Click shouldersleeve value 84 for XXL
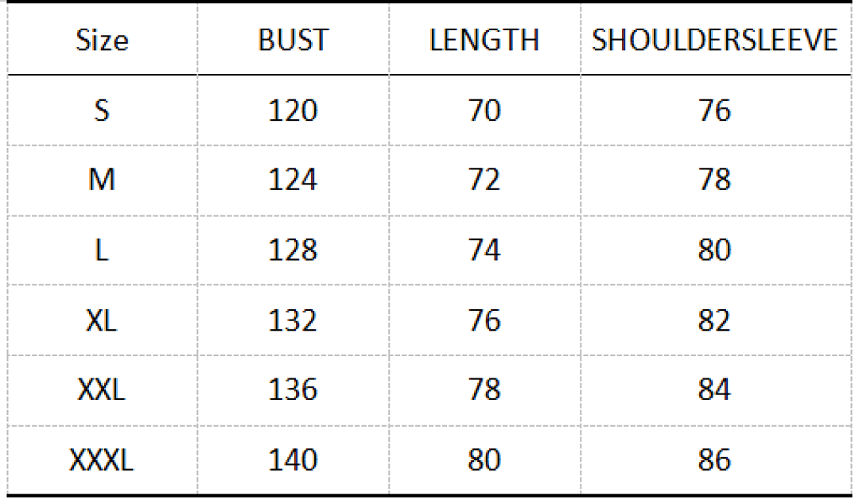 pos(715,390)
